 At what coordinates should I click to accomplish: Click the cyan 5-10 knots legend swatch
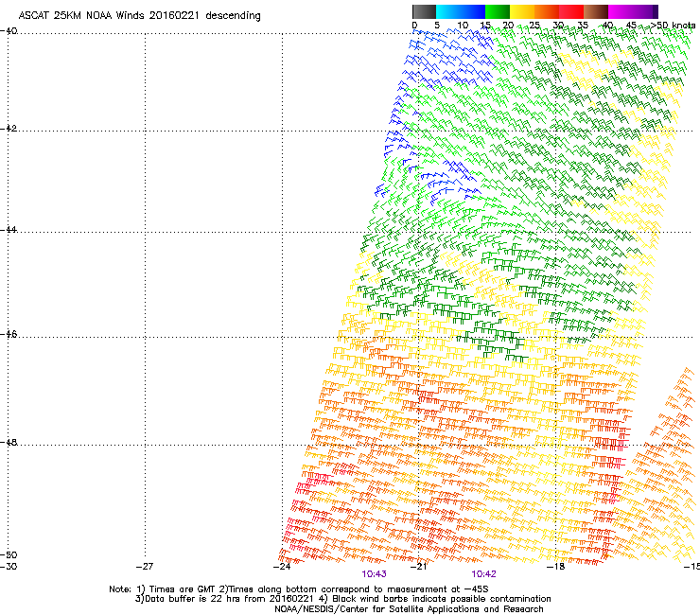pos(448,11)
